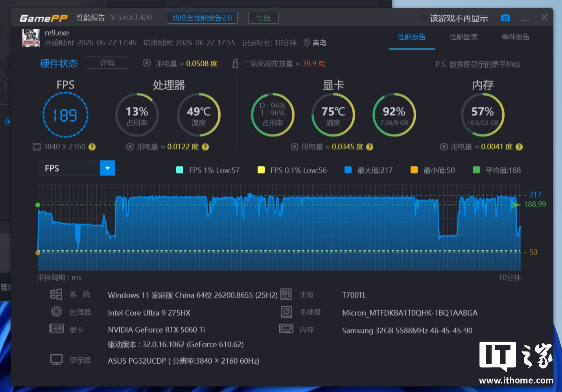
Task: Click 切换至性能报告2.0 button
Action: (202, 18)
